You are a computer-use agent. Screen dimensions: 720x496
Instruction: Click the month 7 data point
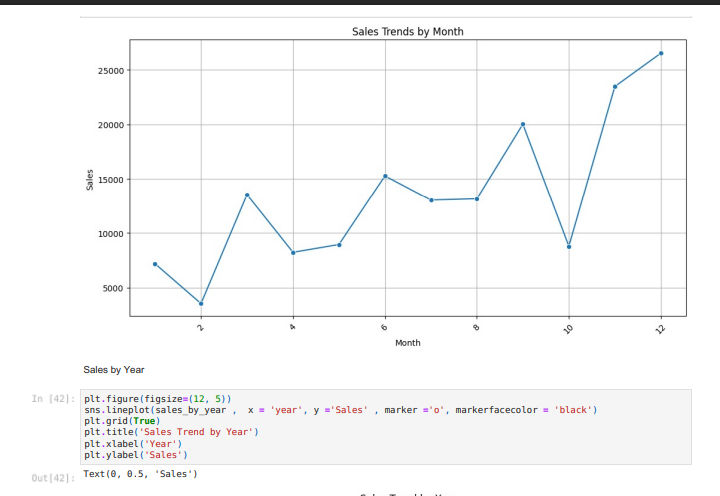click(x=431, y=200)
